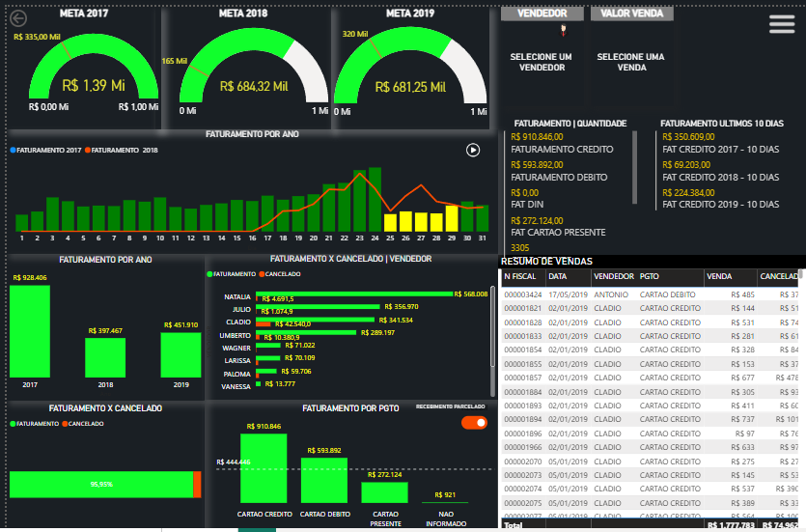The height and width of the screenshot is (532, 806).
Task: Click the VENDEDOR header button
Action: [542, 14]
